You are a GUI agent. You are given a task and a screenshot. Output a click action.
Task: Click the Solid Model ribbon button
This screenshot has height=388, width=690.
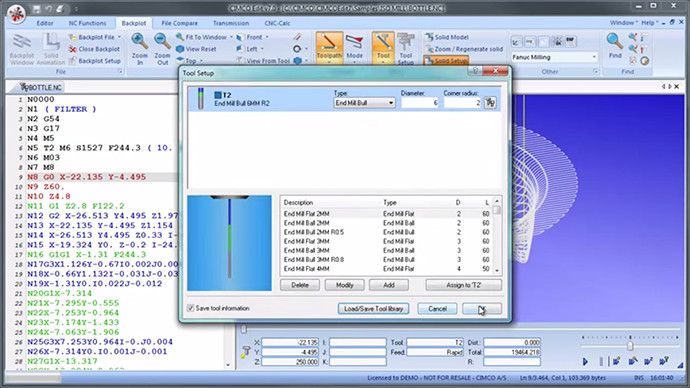[x=447, y=37]
